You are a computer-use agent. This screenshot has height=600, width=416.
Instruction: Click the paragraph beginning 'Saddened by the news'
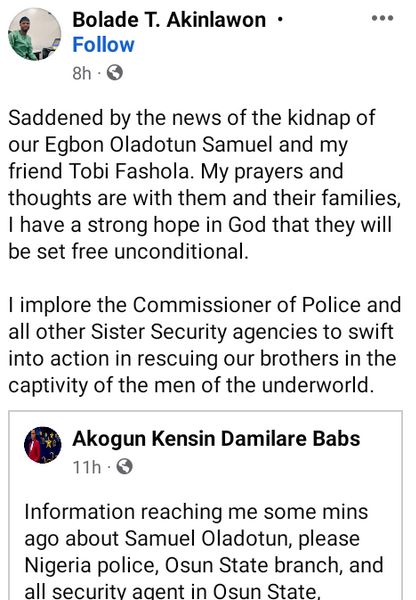pyautogui.click(x=205, y=184)
